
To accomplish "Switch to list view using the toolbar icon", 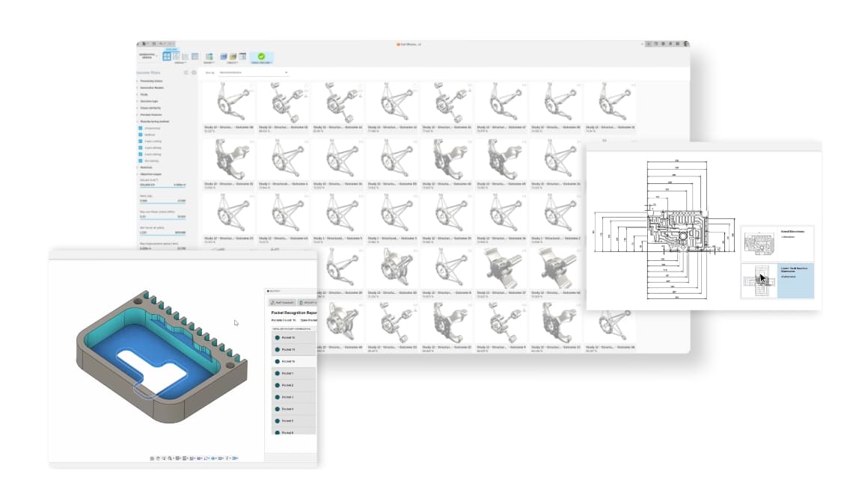I will [x=185, y=58].
